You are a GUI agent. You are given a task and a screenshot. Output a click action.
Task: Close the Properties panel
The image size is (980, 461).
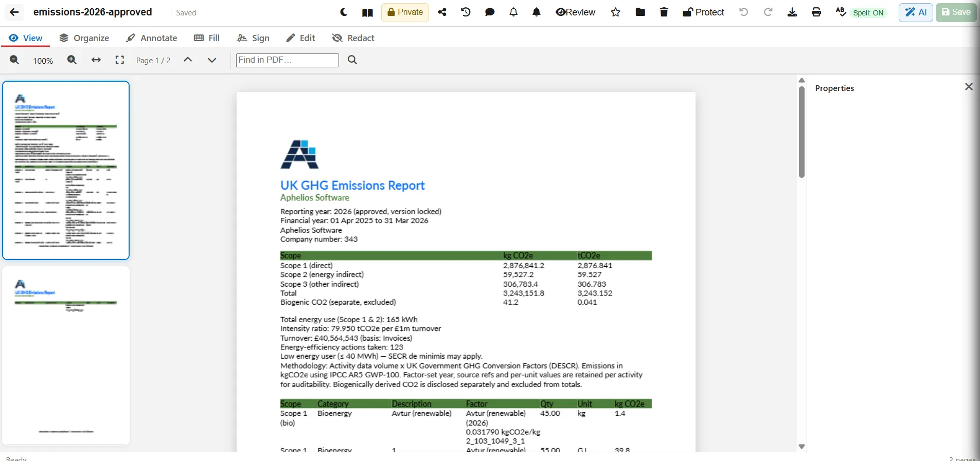tap(969, 87)
